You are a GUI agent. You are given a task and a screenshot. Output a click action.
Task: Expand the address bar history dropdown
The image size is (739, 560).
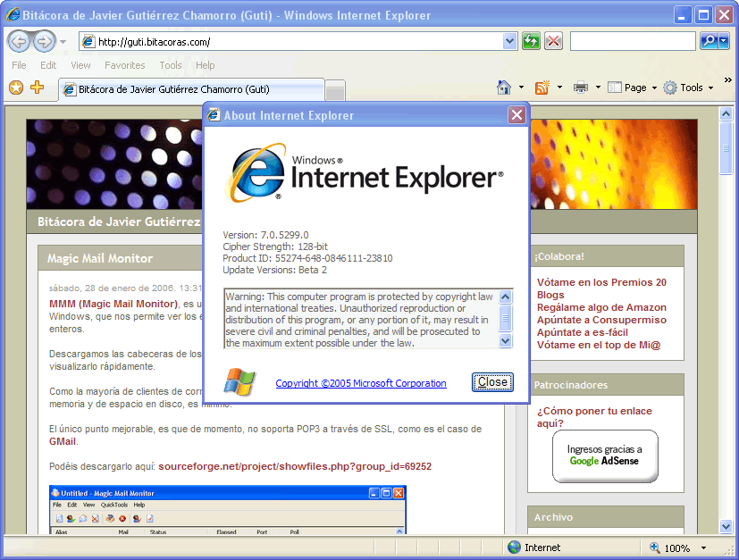pos(509,41)
